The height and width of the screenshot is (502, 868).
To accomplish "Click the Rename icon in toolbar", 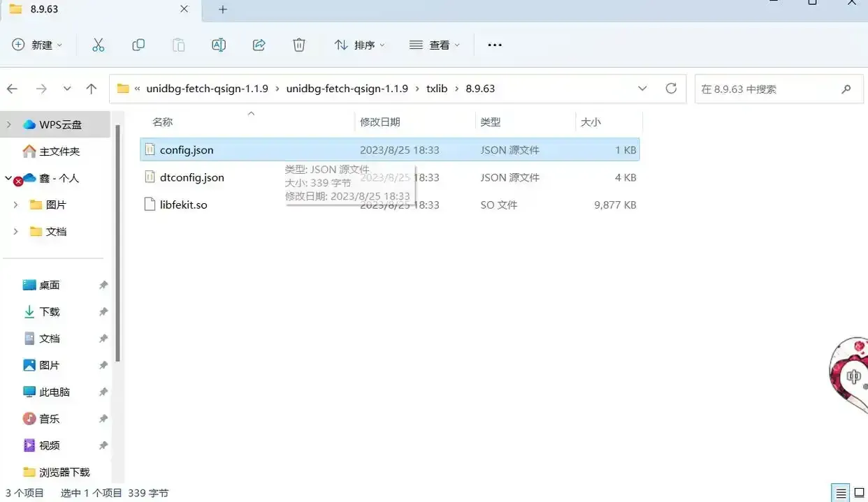I will point(219,45).
